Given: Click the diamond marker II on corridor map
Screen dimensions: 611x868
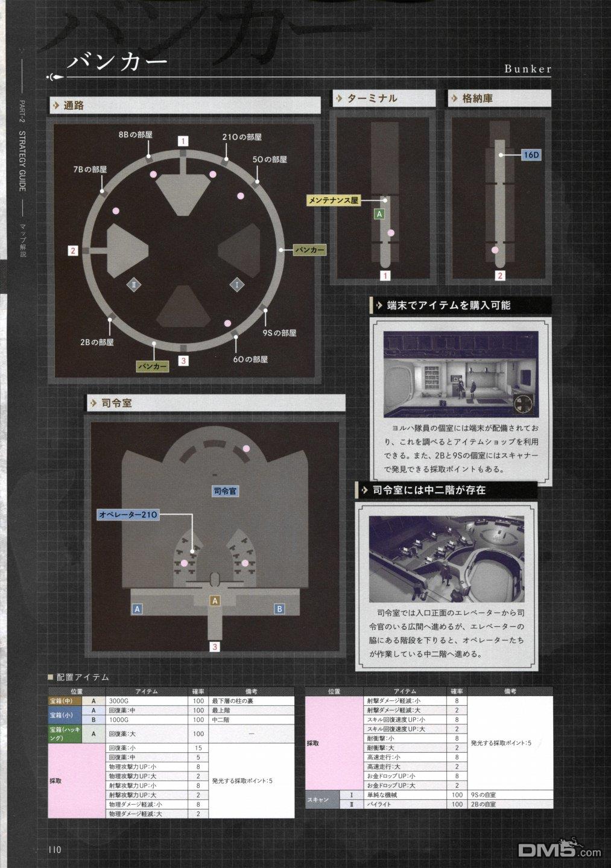Looking at the screenshot, I should coord(133,284).
